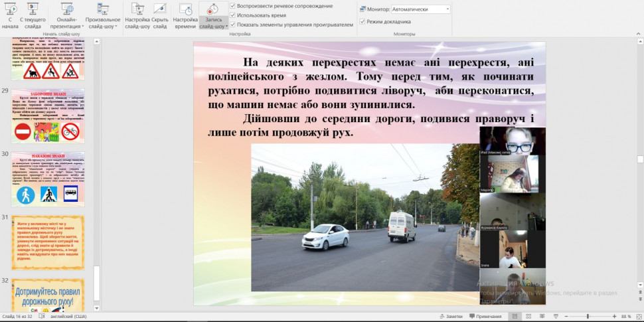Image resolution: width=644 pixels, height=322 pixels.
Task: Click video tile of Фурманов Кирило
Action: [x=513, y=212]
